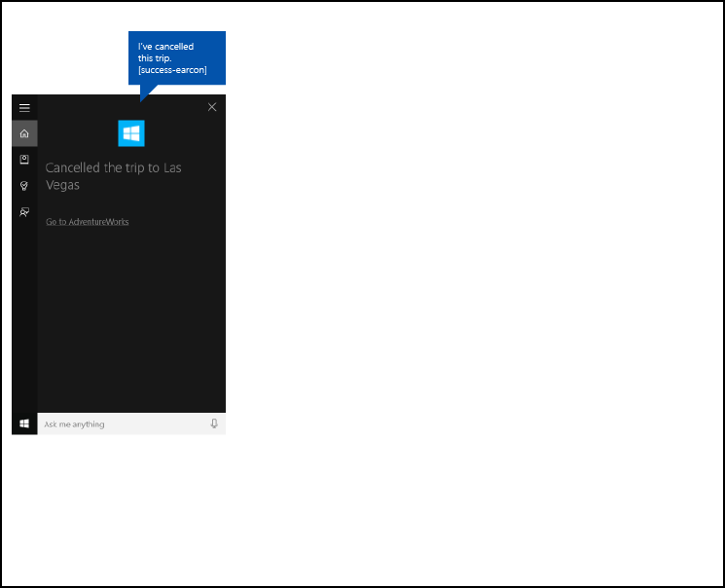Open the Notebook icon in sidebar
Viewport: 725px width, 588px height.
pos(24,160)
